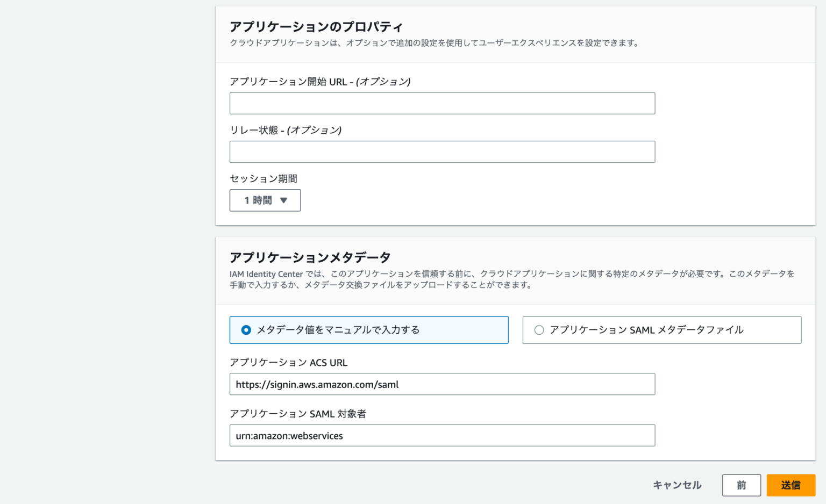Cancel the application setup
Image resolution: width=826 pixels, height=504 pixels.
[x=677, y=485]
